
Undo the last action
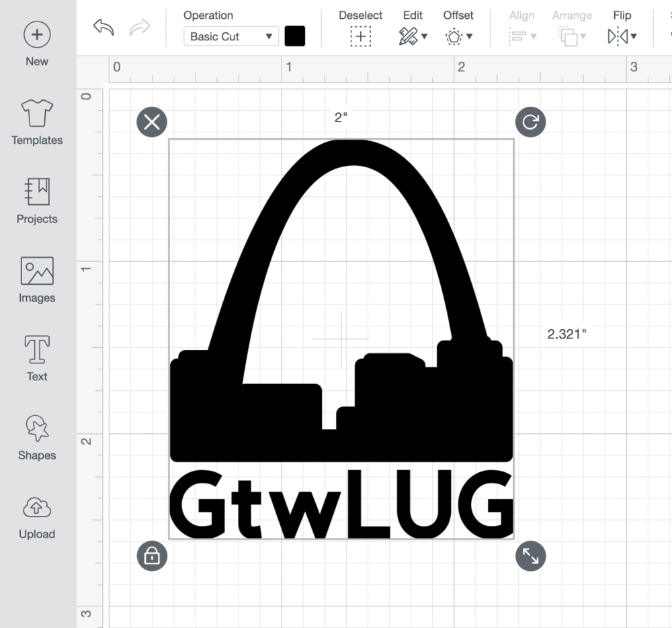103,28
